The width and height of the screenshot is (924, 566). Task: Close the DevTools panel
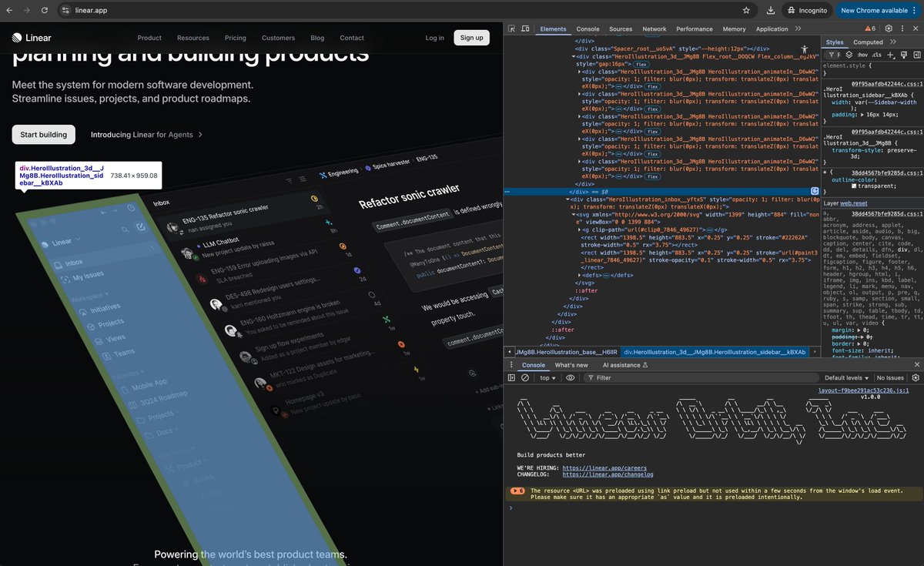[x=915, y=28]
